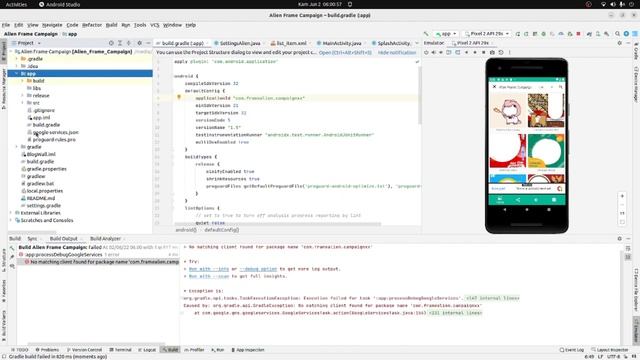Viewport: 640px width, 360px height.
Task: Click emulator rotate right icon
Action: tap(458, 52)
